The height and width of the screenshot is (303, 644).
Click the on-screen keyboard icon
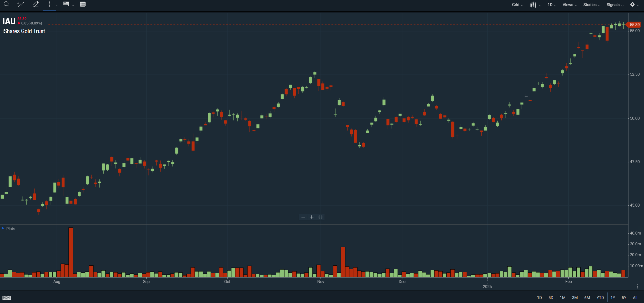[x=7, y=298]
